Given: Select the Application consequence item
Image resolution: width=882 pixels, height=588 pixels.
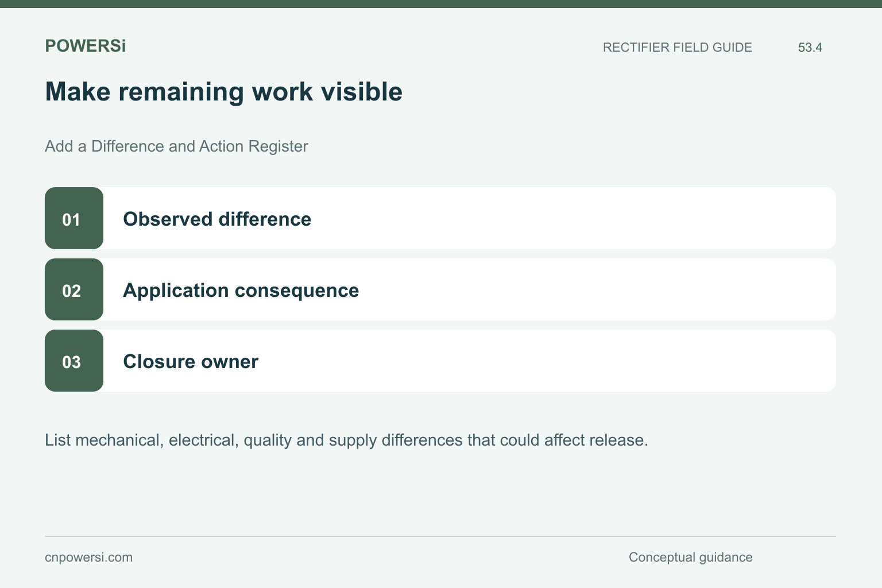Looking at the screenshot, I should tap(440, 289).
